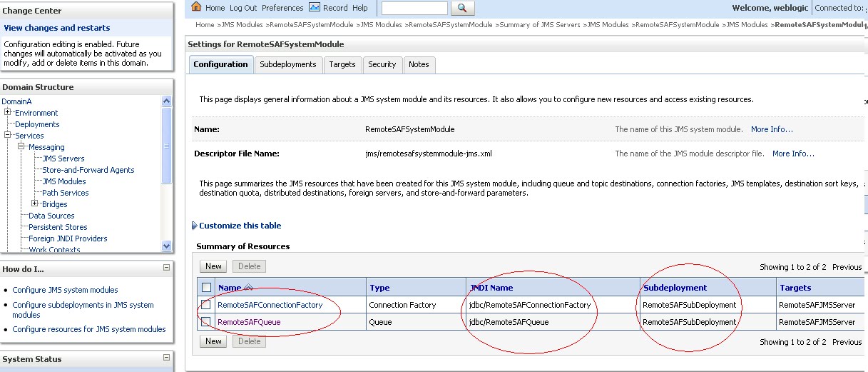Viewport: 868px width, 372px height.
Task: Tick the RemoteSAFQueue row checkbox
Action: [206, 322]
